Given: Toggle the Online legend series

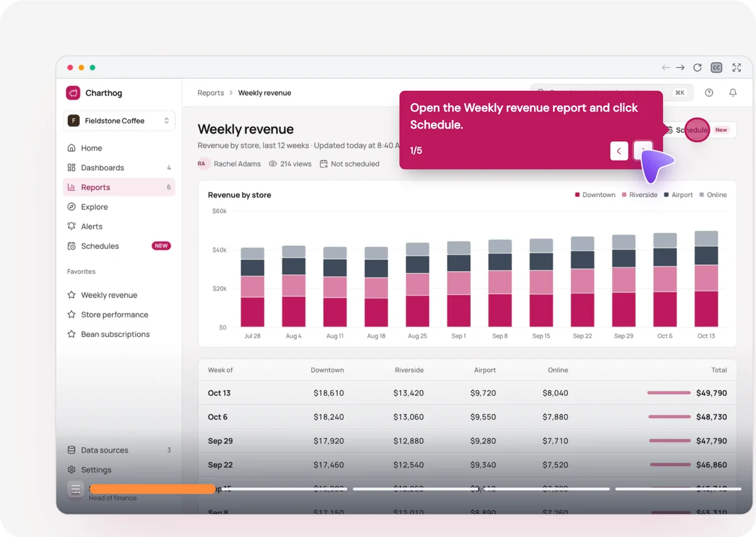Looking at the screenshot, I should (713, 195).
